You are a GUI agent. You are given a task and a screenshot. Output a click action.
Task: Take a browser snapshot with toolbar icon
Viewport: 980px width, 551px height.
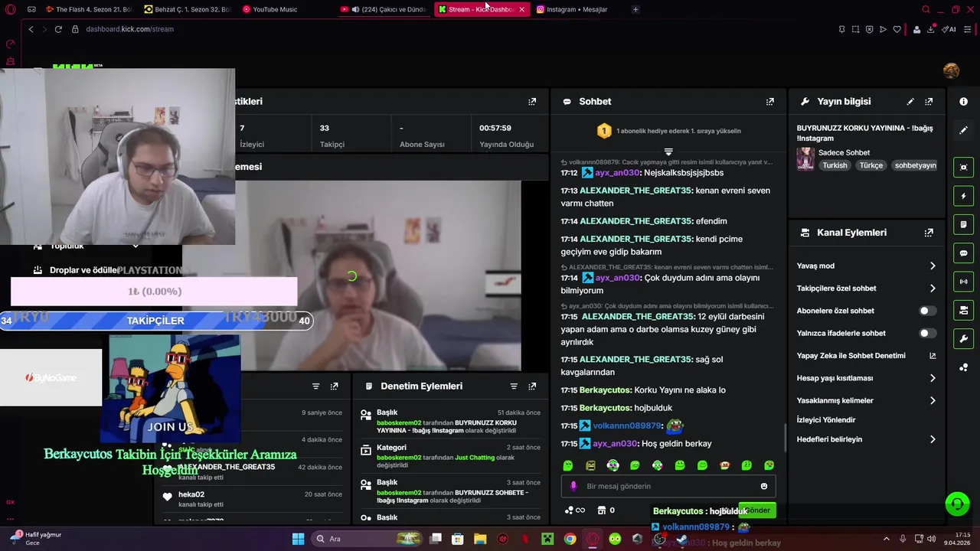[855, 29]
